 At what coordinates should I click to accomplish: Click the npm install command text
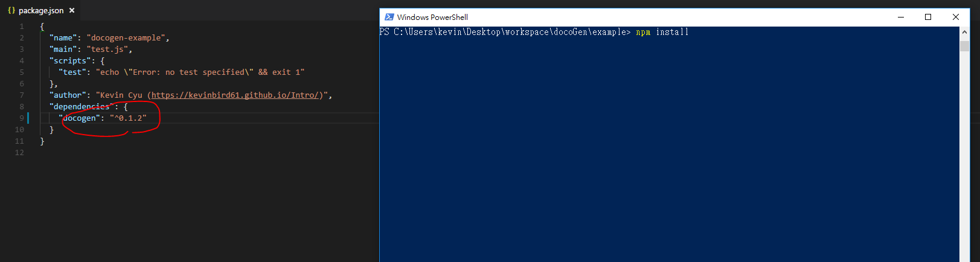662,32
